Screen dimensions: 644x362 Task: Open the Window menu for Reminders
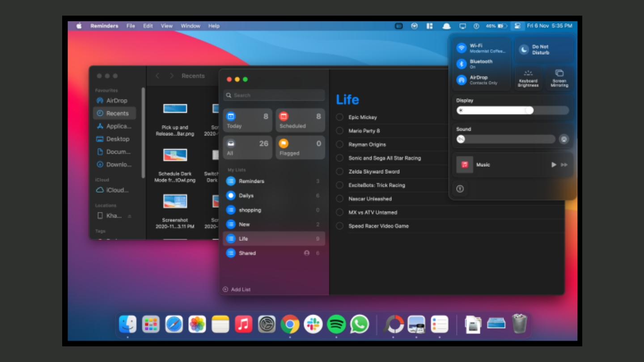tap(191, 26)
